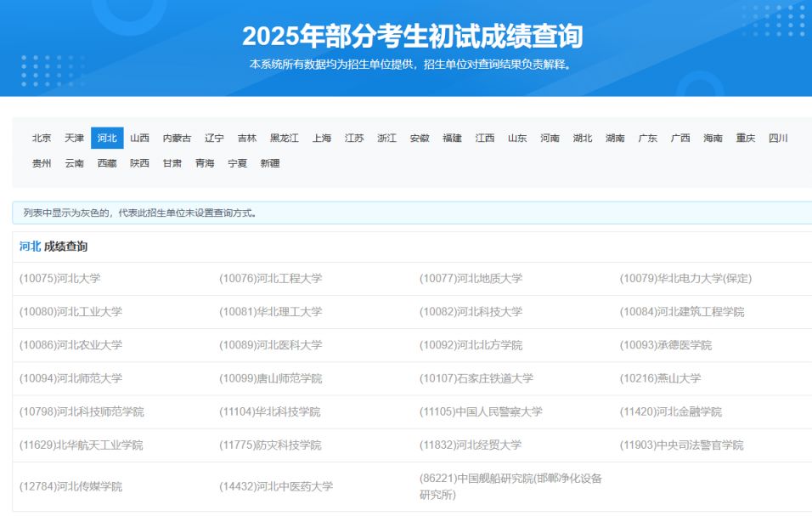Switch to the 重庆 tab
812x516 pixels.
tap(746, 138)
